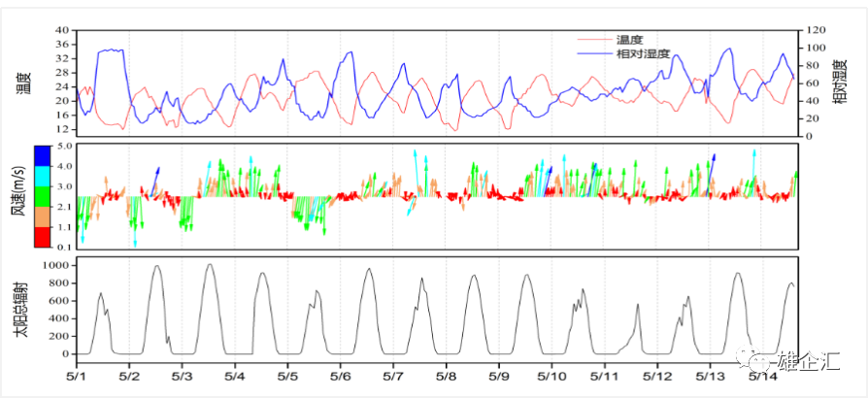Click the 5/9 date label
Image resolution: width=868 pixels, height=399 pixels.
[499, 375]
